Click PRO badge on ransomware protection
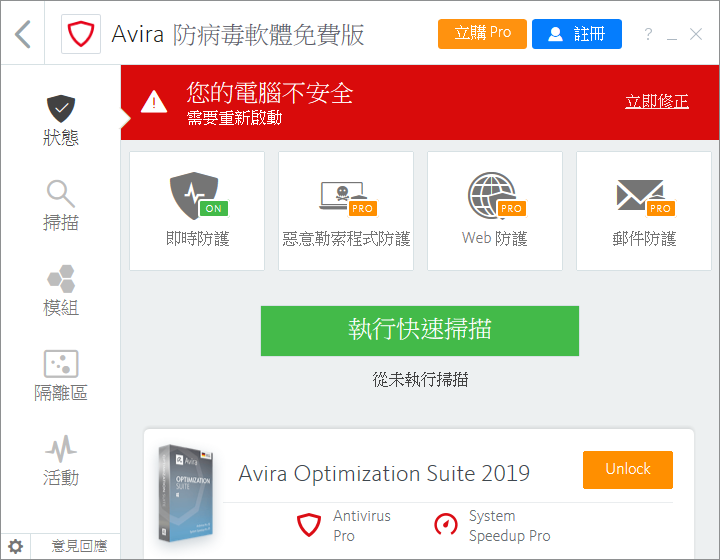 (362, 208)
